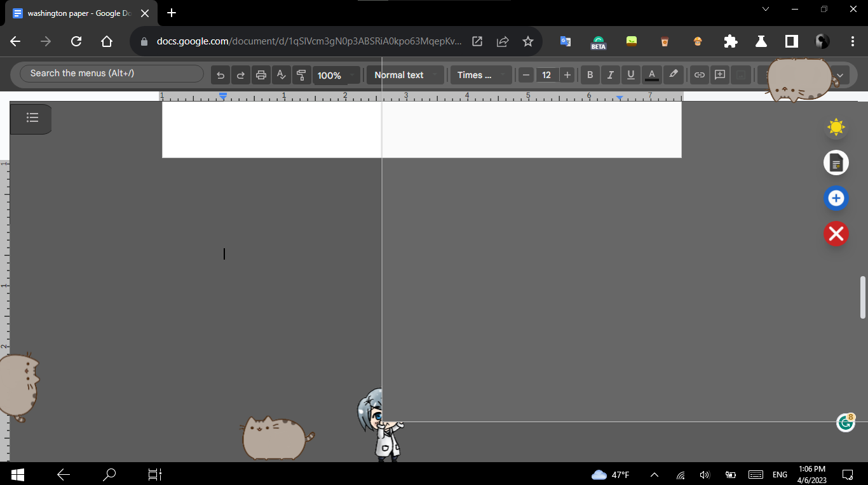The image size is (868, 485).
Task: Show hidden system tray icons
Action: pyautogui.click(x=654, y=474)
